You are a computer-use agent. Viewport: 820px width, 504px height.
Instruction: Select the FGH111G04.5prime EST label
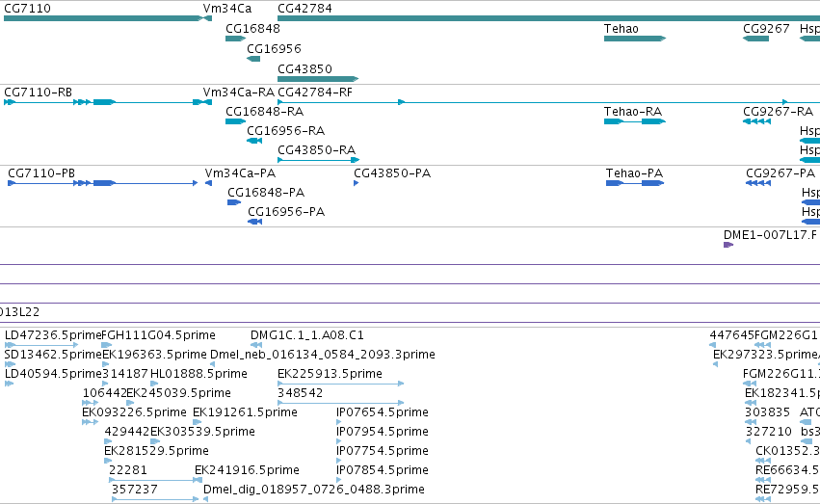pos(158,335)
